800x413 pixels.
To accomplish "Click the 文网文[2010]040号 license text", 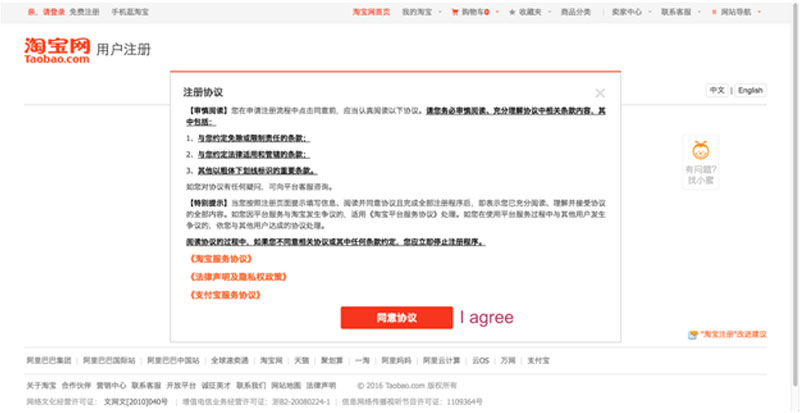I will (136, 402).
